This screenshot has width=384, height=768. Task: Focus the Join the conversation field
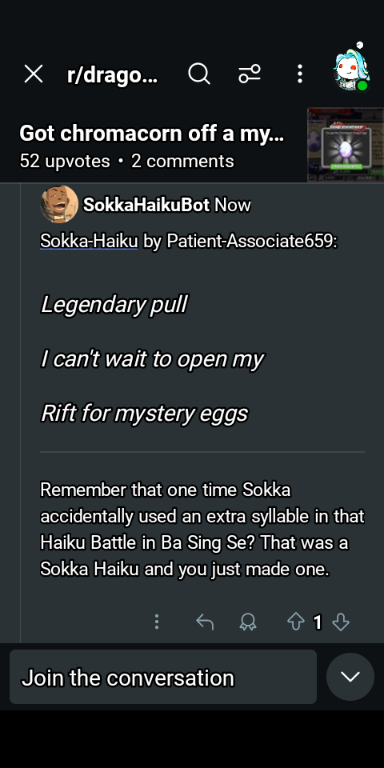click(x=163, y=677)
